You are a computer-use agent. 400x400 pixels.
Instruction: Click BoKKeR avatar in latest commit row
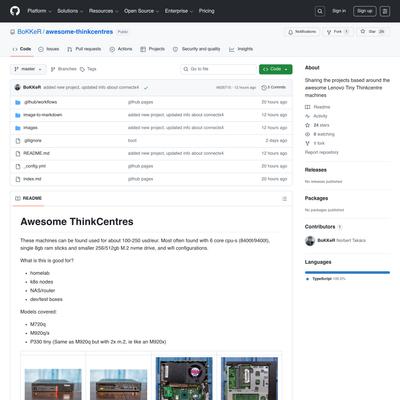pos(18,87)
